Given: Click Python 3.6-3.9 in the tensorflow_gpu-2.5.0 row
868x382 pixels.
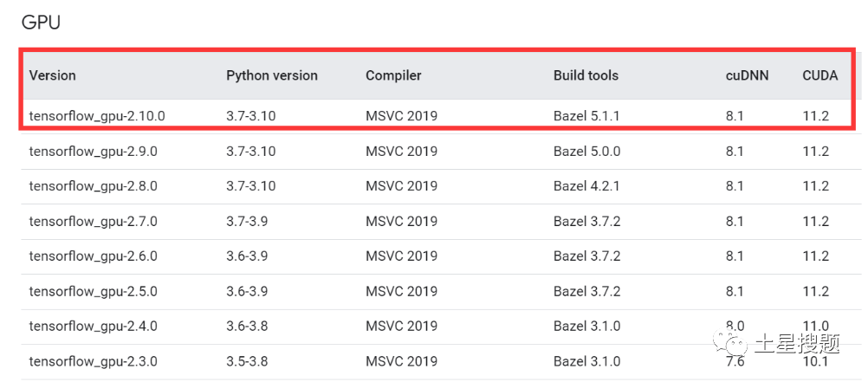Looking at the screenshot, I should (247, 291).
